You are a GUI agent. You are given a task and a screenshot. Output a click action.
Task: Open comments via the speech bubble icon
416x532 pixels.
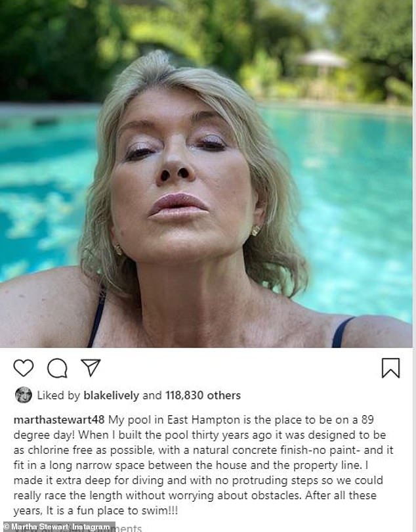[57, 368]
